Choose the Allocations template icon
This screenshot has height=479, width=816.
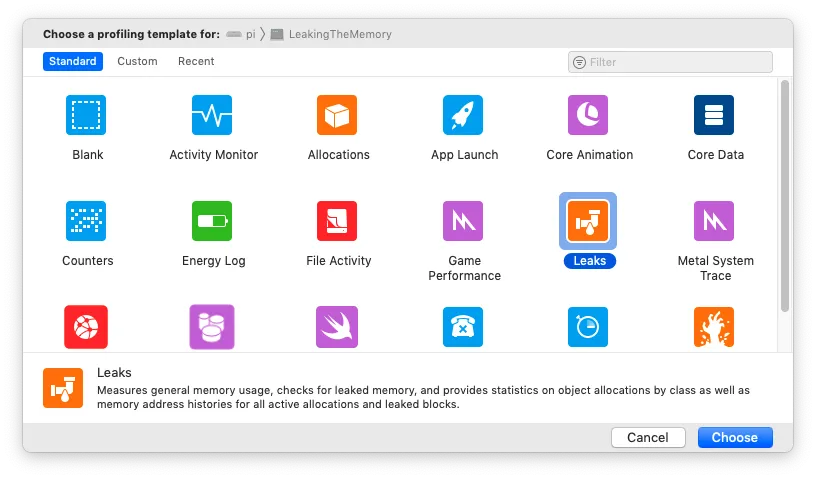pyautogui.click(x=337, y=115)
